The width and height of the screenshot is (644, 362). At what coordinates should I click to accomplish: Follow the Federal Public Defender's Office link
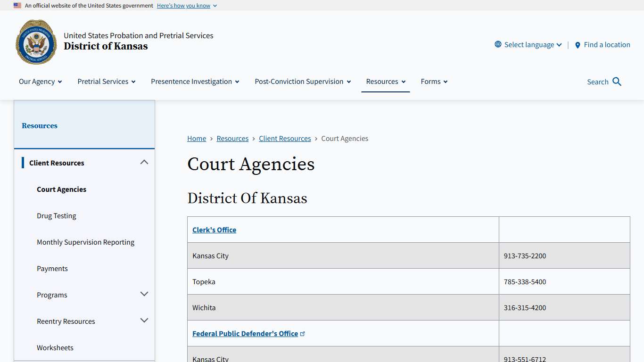pos(245,333)
